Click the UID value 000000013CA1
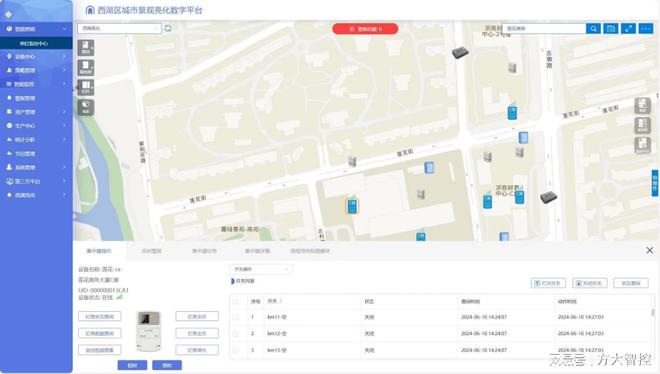The width and height of the screenshot is (660, 374). coord(109,290)
